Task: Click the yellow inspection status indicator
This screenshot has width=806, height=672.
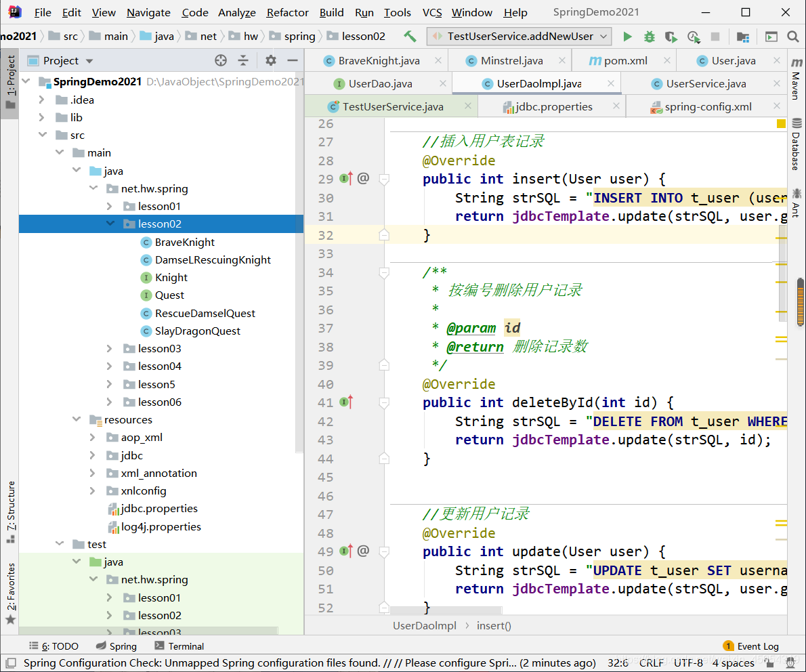Action: click(x=781, y=123)
